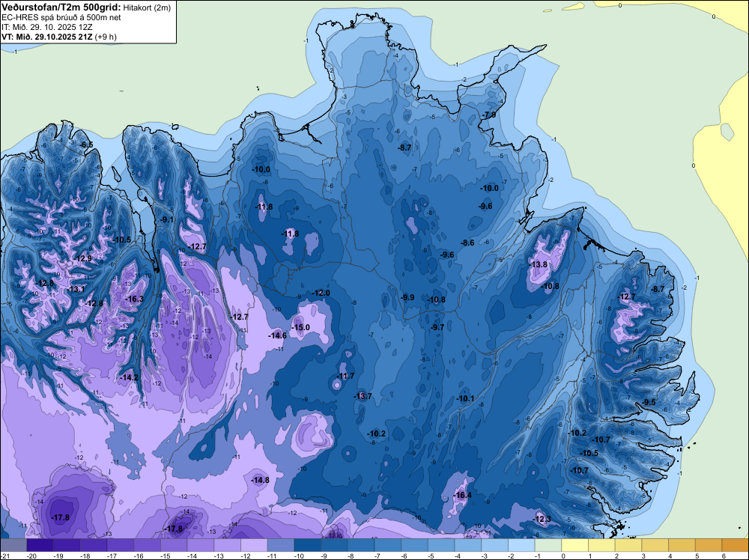This screenshot has height=560, width=749.
Task: Click the title text 'Veðurstofan/T2m 500grid'
Action: point(61,7)
